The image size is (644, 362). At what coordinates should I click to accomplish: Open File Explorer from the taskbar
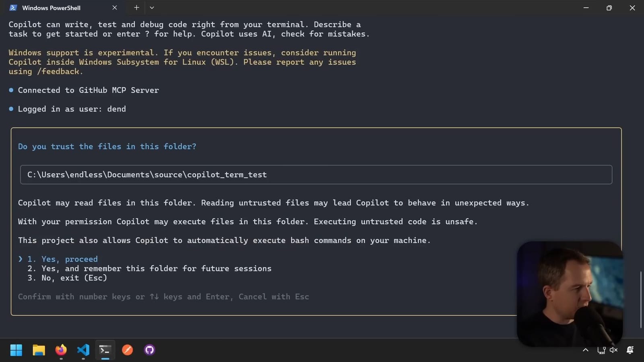click(38, 350)
